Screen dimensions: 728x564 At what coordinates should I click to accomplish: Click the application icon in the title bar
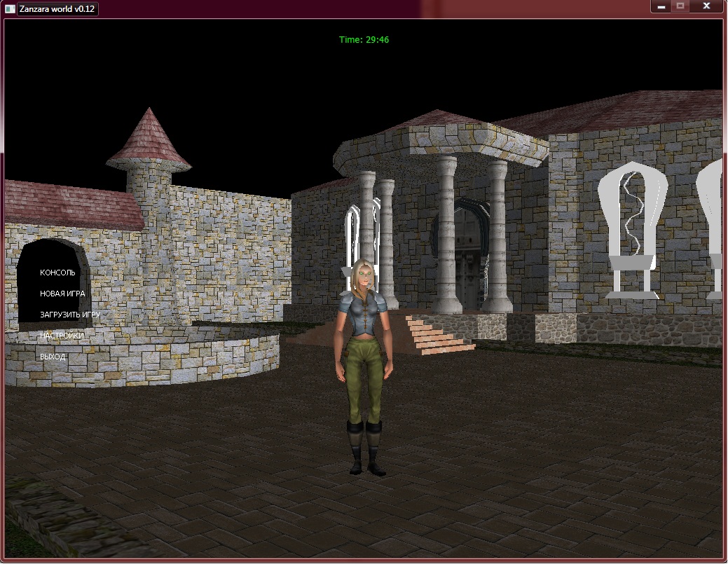pyautogui.click(x=10, y=8)
